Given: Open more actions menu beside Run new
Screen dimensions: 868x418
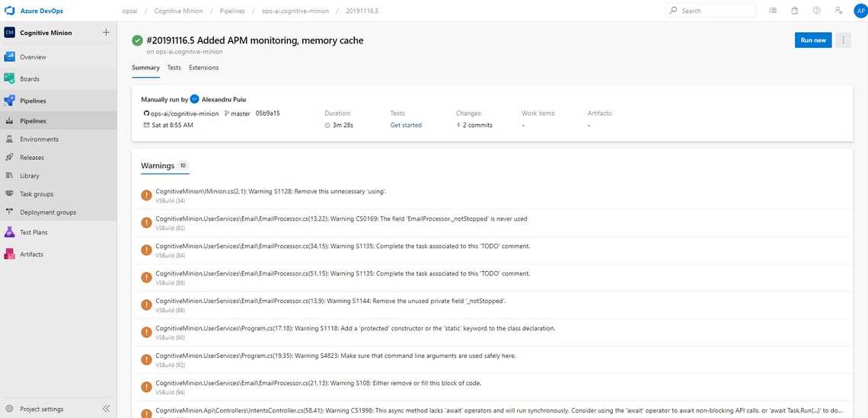Looking at the screenshot, I should pyautogui.click(x=843, y=40).
